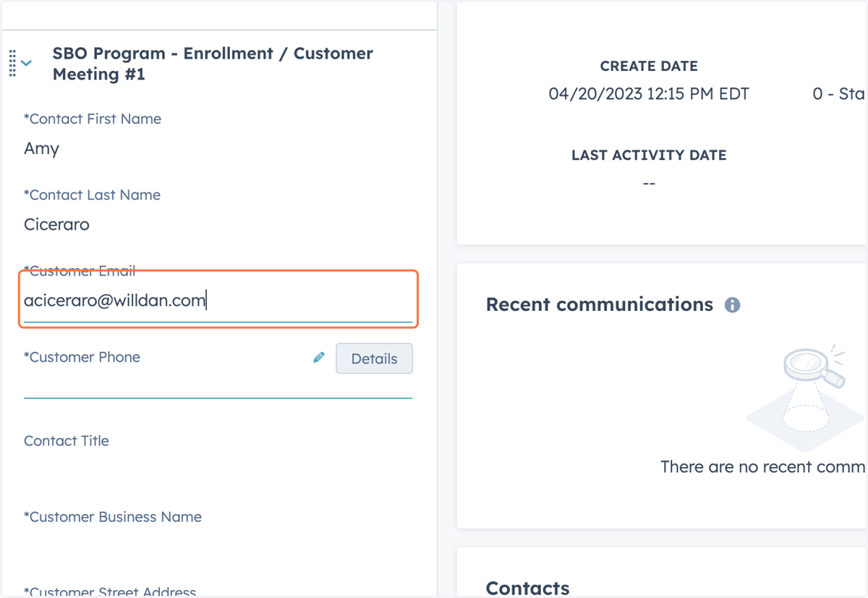Click the Contact Last Name value Ciceraro

[56, 225]
